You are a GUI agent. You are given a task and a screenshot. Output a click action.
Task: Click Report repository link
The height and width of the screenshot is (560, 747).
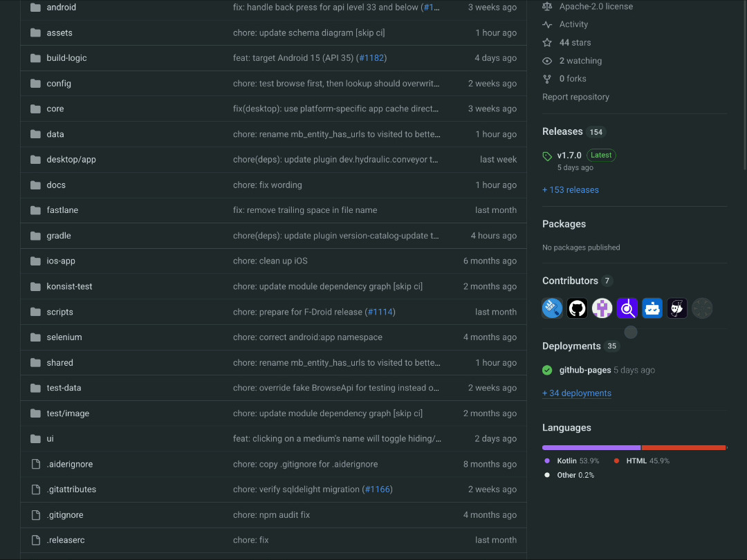click(575, 97)
